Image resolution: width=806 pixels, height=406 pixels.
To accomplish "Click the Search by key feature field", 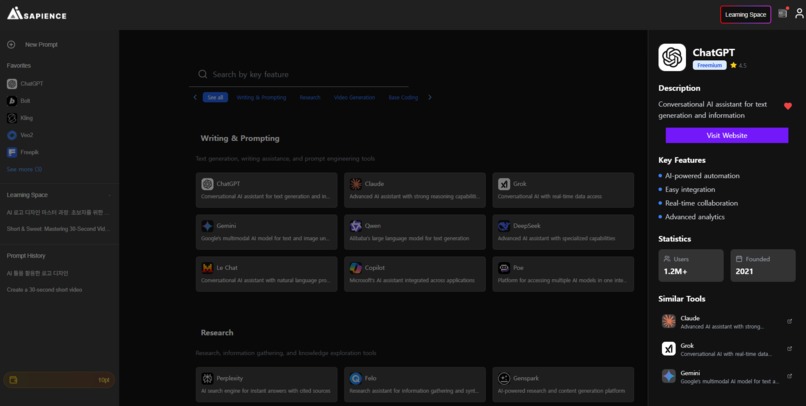I will coord(299,75).
